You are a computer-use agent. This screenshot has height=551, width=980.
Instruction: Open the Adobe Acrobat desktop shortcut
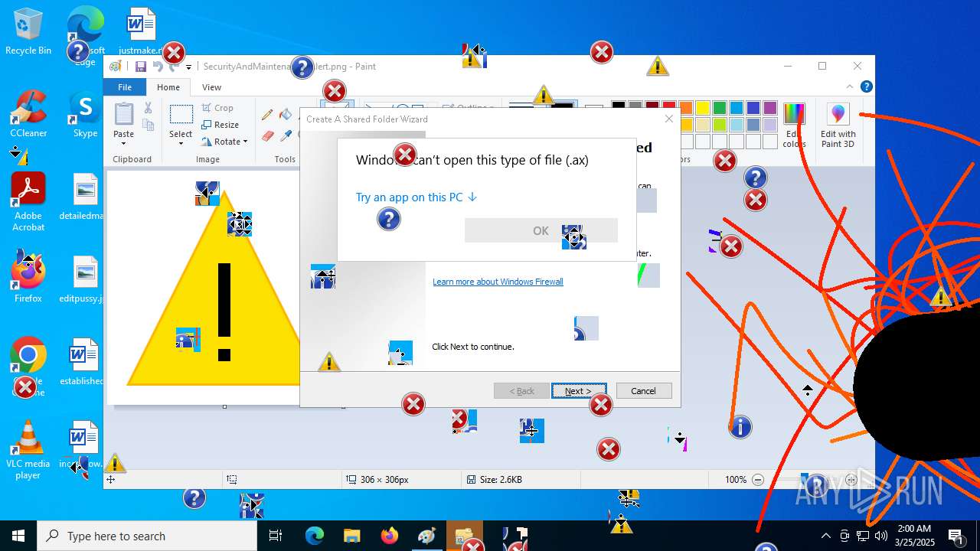[28, 201]
